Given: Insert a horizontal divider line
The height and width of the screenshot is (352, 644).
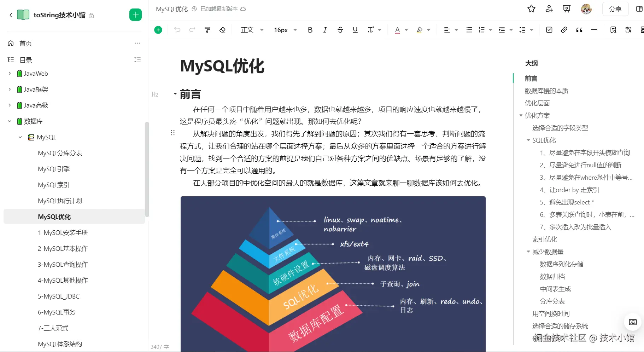Looking at the screenshot, I should click(x=594, y=30).
